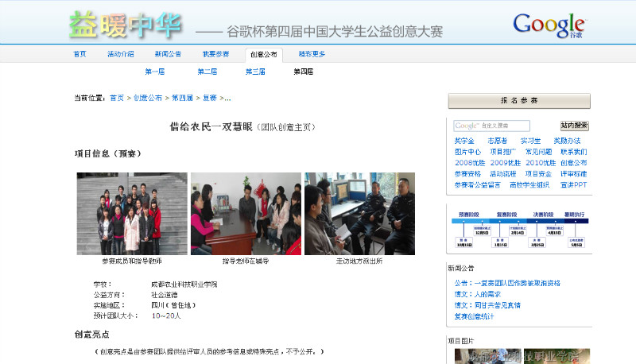Viewport: 636px width, 364px height.
Task: Switch to 第三届 sub-tab
Action: [255, 72]
